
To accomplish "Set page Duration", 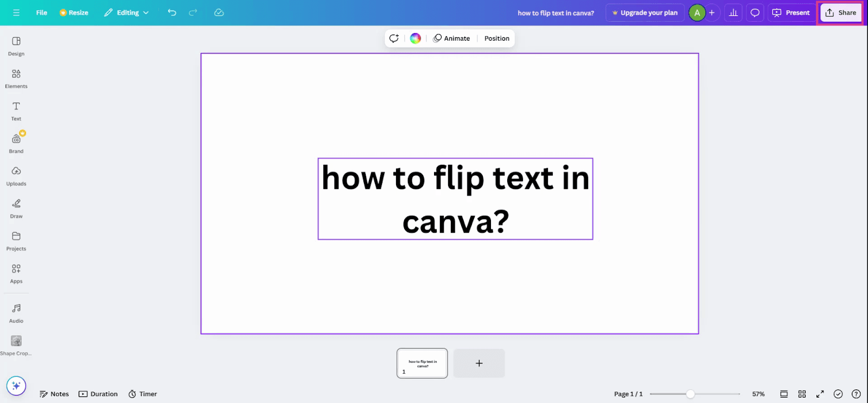I will 98,394.
